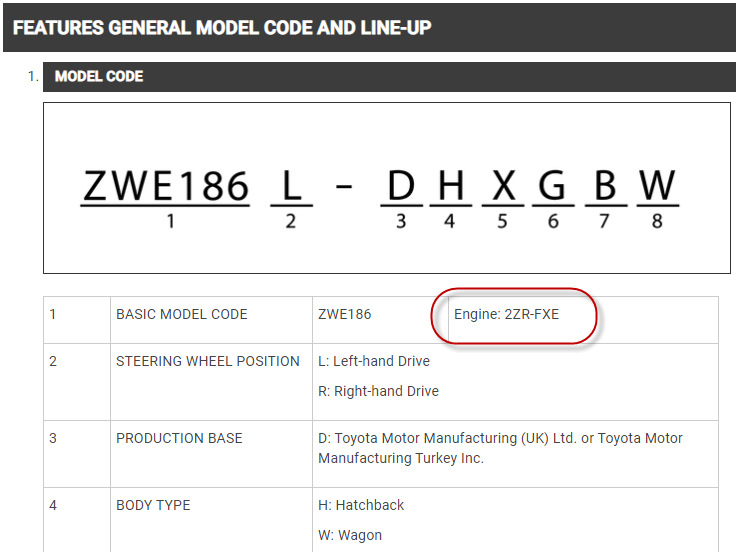The width and height of the screenshot is (736, 552).
Task: Click the letter D in the diagram
Action: [400, 186]
